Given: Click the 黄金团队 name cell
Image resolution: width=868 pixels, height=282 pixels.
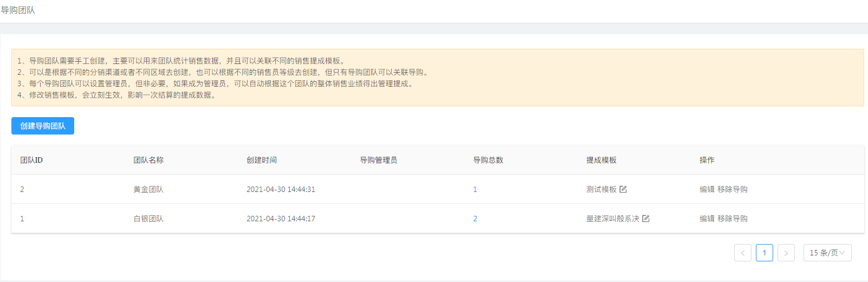Looking at the screenshot, I should [148, 189].
